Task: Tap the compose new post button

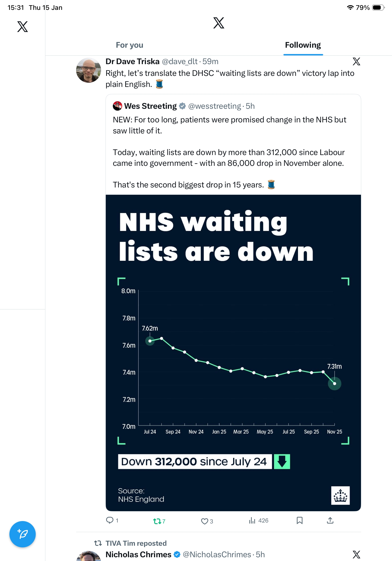Action: click(x=23, y=534)
